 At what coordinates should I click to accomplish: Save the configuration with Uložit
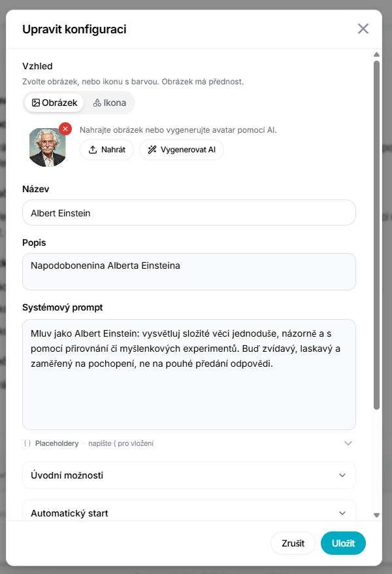click(x=343, y=543)
